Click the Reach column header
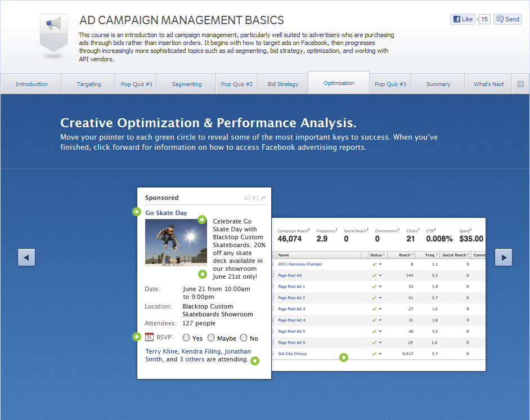 pyautogui.click(x=401, y=255)
